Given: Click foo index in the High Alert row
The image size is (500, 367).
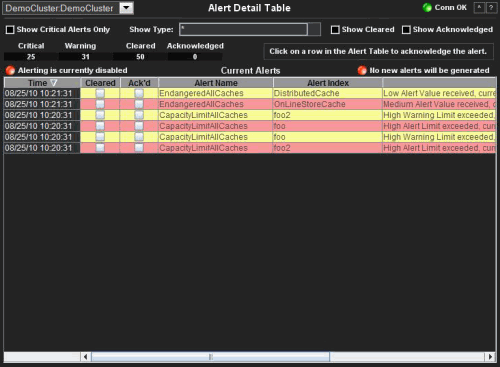Looking at the screenshot, I should coord(328,126).
